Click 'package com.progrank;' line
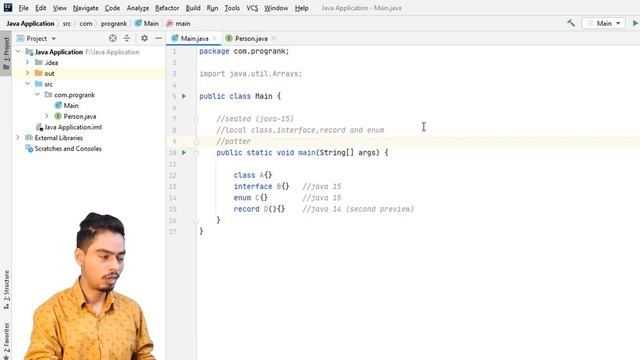The image size is (640, 360). click(x=244, y=51)
